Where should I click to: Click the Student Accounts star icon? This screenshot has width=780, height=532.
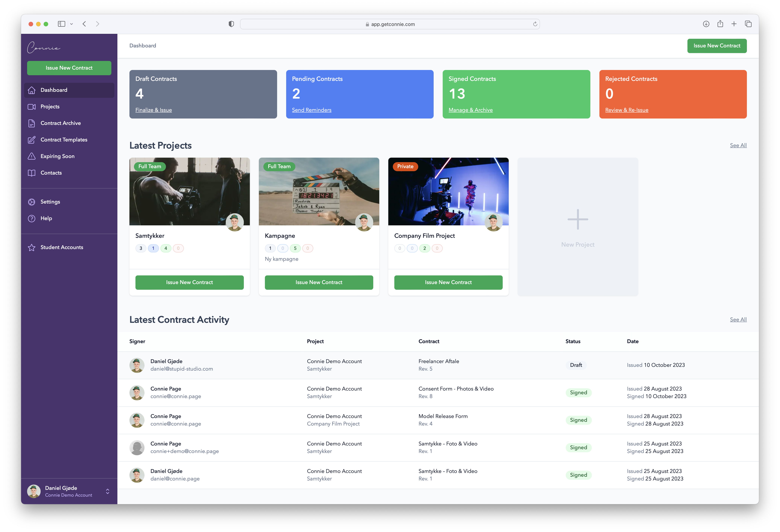click(x=32, y=247)
